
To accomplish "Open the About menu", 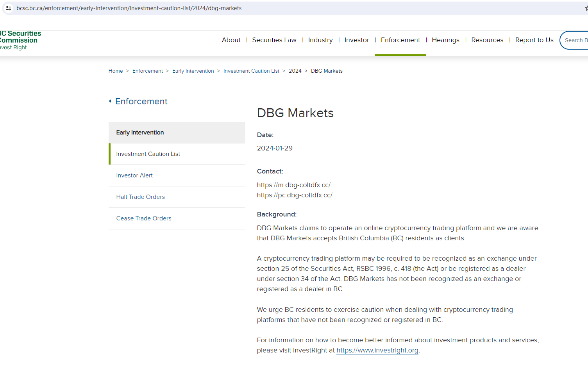I will pyautogui.click(x=231, y=40).
